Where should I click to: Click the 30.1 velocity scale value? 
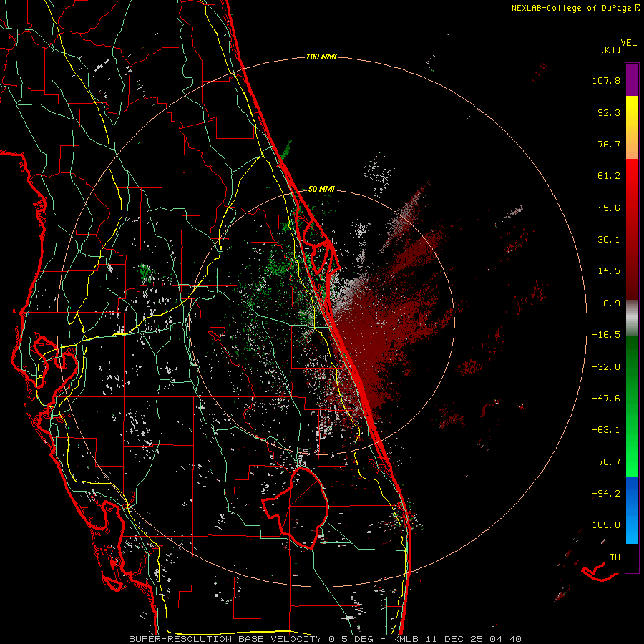coord(609,240)
